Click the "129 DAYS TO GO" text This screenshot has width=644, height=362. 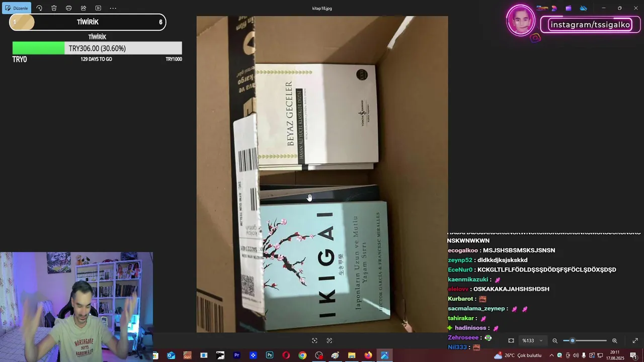coord(96,59)
